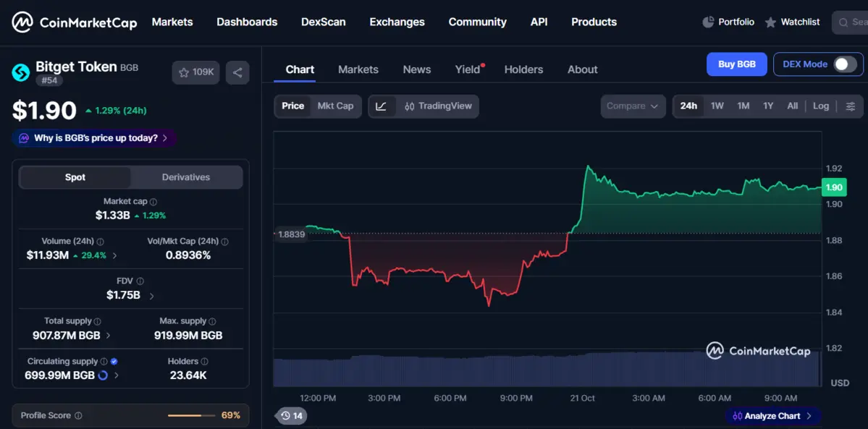
Task: Click the info icon beside Volume (24h)
Action: pos(100,242)
